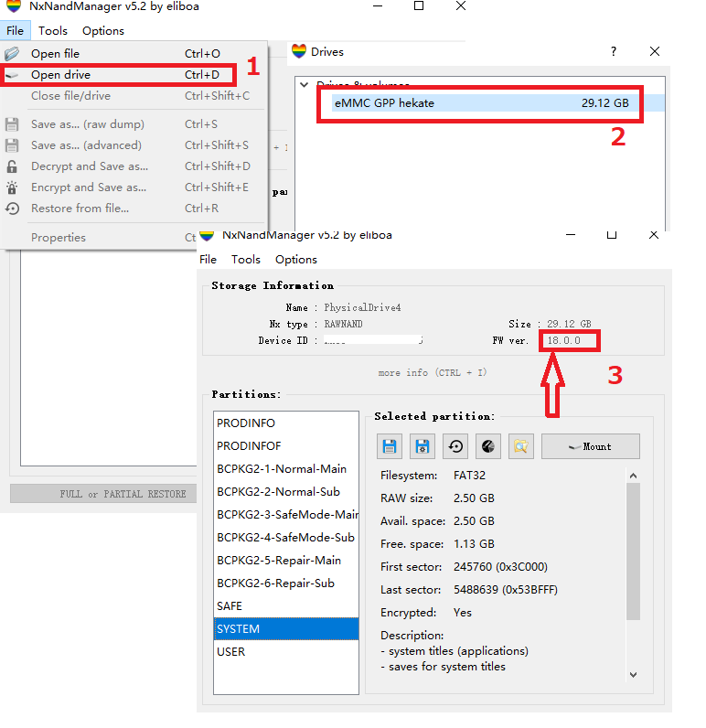Click the explore partition folder icon
Viewport: 706px width, 728px height.
[520, 446]
